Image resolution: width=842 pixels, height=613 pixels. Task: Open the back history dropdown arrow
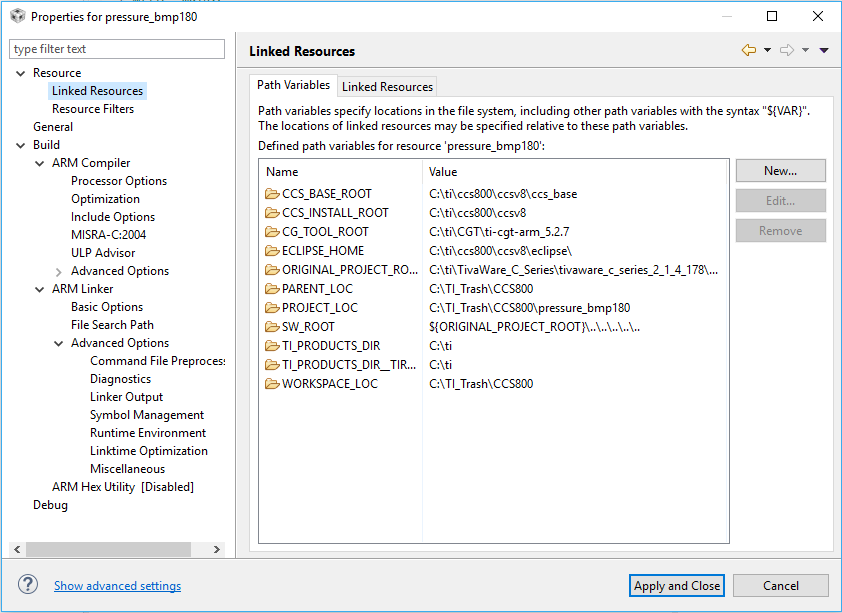pos(767,50)
